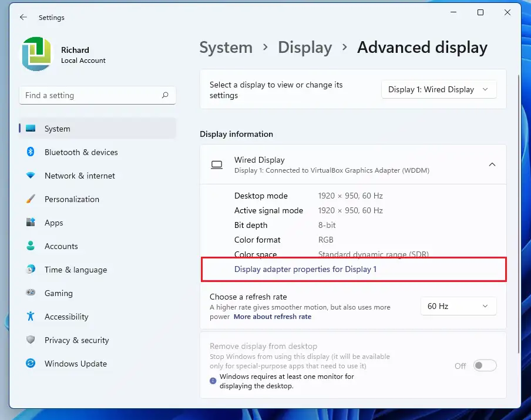Open the Display 1: Wired Display dropdown
The width and height of the screenshot is (531, 420).
(439, 89)
